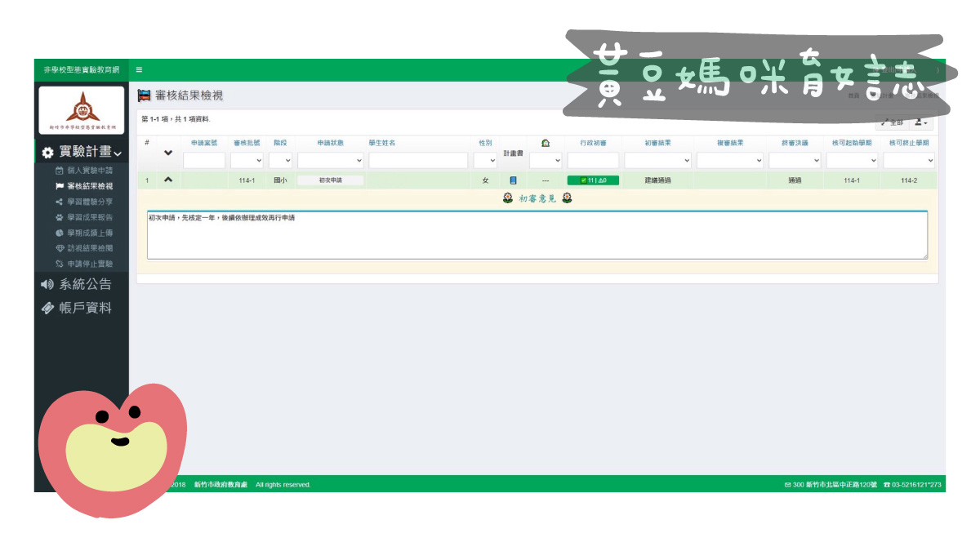Image resolution: width=980 pixels, height=551 pixels.
Task: Click the 114-2 ending semester cell
Action: pyautogui.click(x=908, y=180)
